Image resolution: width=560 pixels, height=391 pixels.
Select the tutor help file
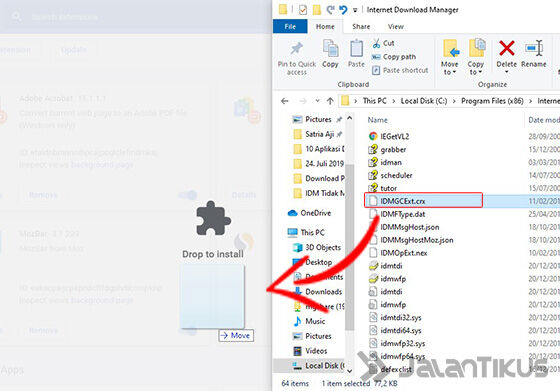click(382, 188)
